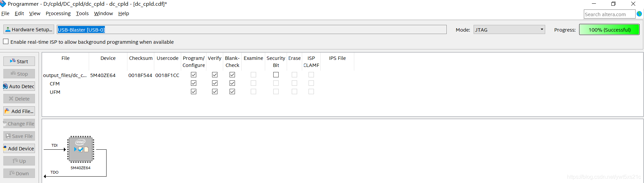644x183 pixels.
Task: Toggle Verify for UFM row
Action: click(x=215, y=91)
